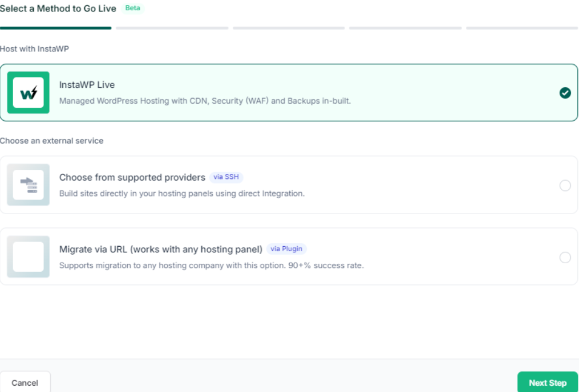Click the 'InstaWP Live' title text
Image resolution: width=579 pixels, height=392 pixels.
pyautogui.click(x=87, y=85)
